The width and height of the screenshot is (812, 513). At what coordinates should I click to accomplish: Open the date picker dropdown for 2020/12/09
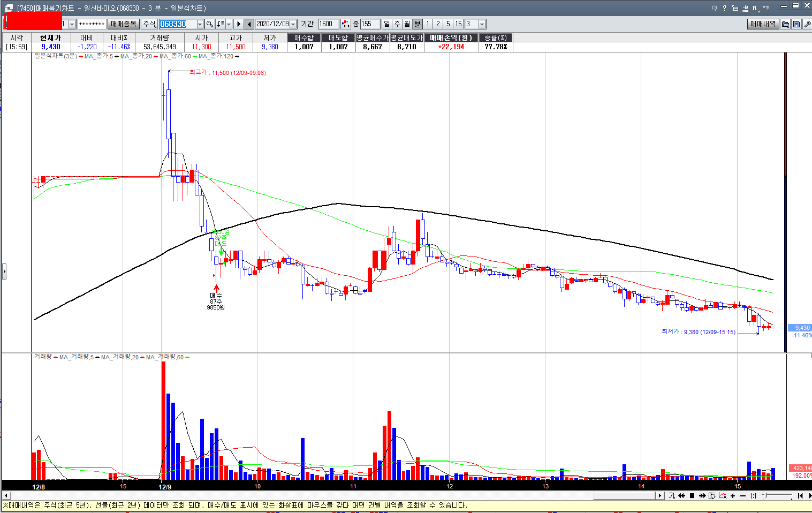coord(293,24)
